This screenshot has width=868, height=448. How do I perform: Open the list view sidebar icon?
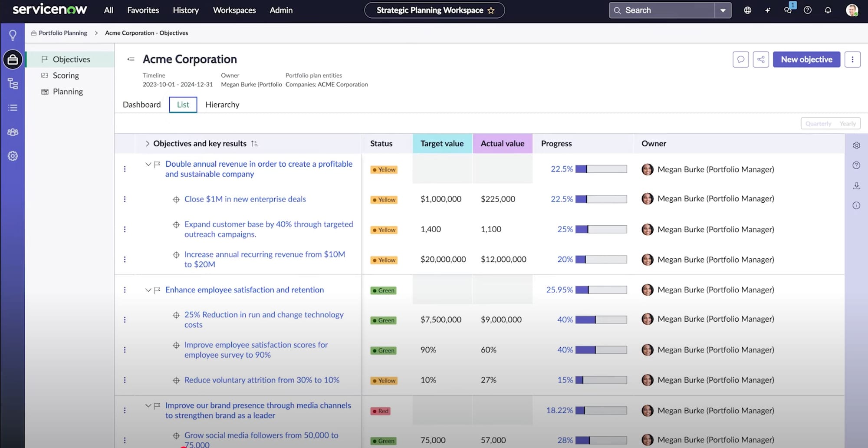coord(13,108)
